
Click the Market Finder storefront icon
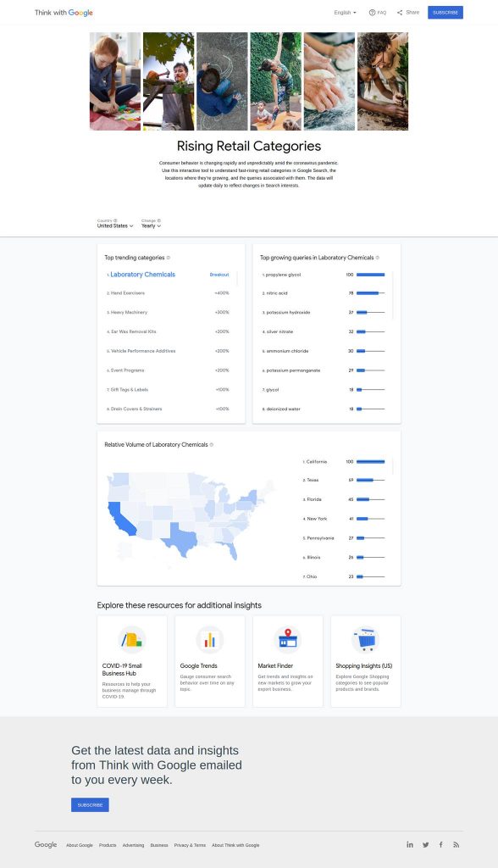(x=288, y=639)
